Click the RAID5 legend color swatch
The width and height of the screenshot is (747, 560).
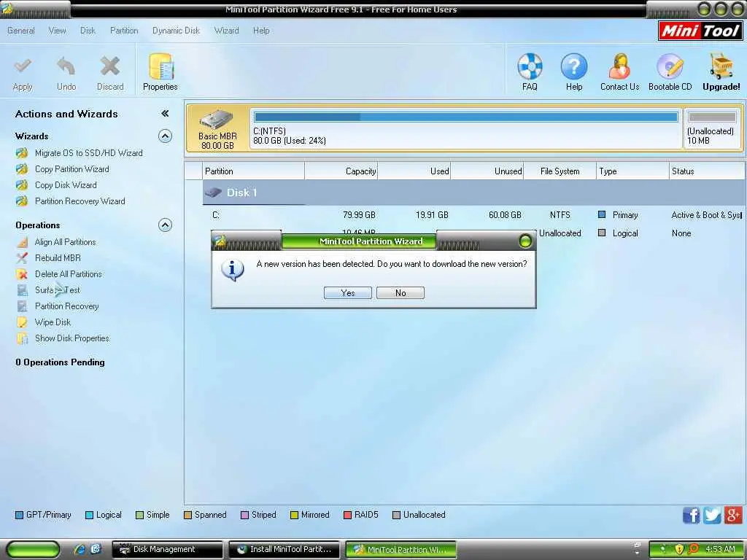click(x=347, y=516)
